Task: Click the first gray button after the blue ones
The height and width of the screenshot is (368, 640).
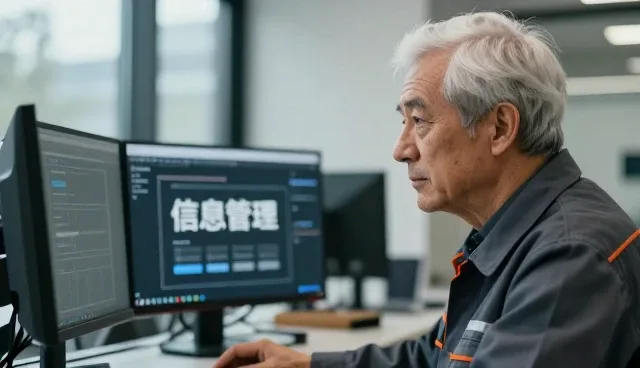Action: (244, 266)
